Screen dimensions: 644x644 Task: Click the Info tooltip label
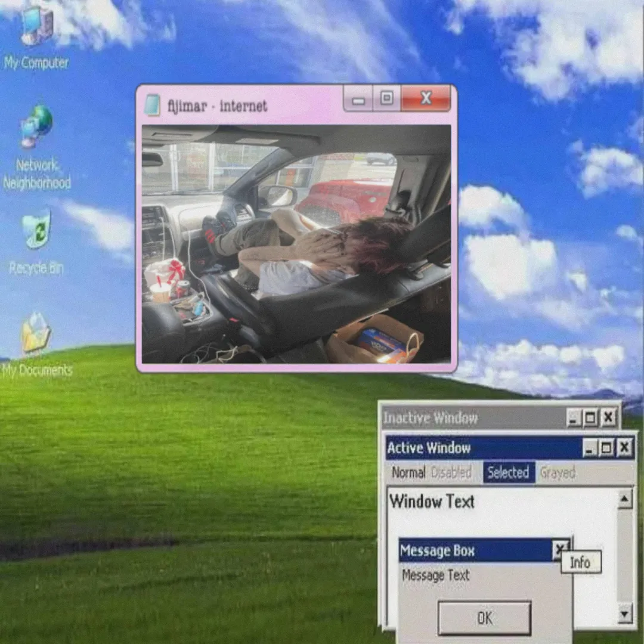point(580,562)
